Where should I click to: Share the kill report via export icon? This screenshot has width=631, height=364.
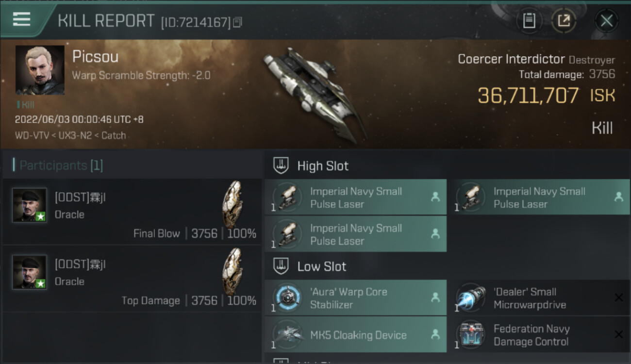(564, 21)
